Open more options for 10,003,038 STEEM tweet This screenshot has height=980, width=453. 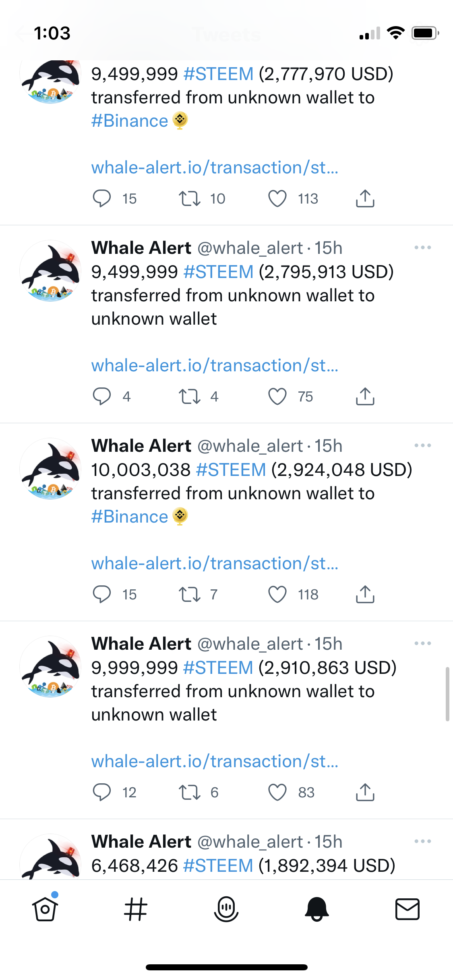(423, 445)
